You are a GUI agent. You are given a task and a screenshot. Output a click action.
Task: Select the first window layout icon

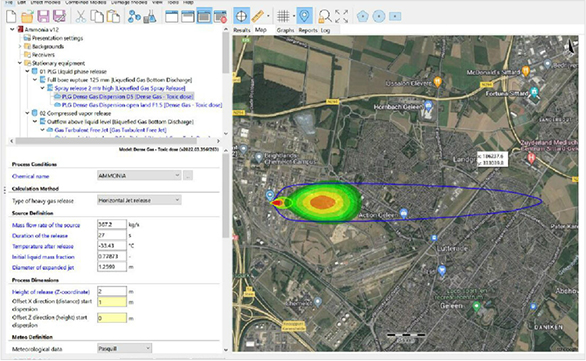point(172,16)
